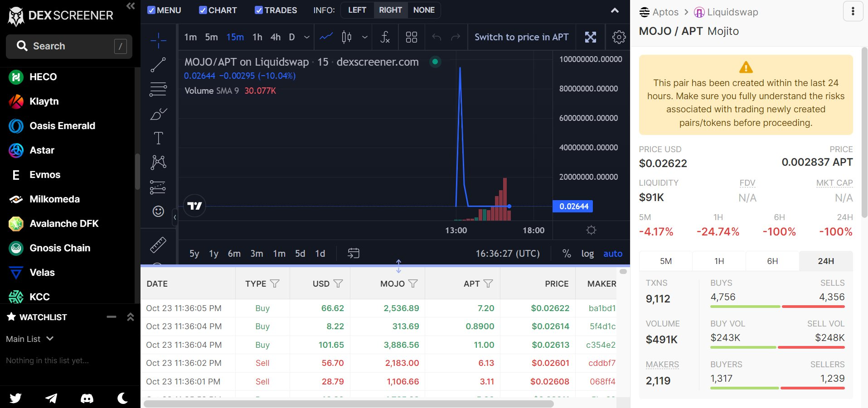Viewport: 868px width, 408px height.
Task: Select the ruler measure tool
Action: coord(158,245)
